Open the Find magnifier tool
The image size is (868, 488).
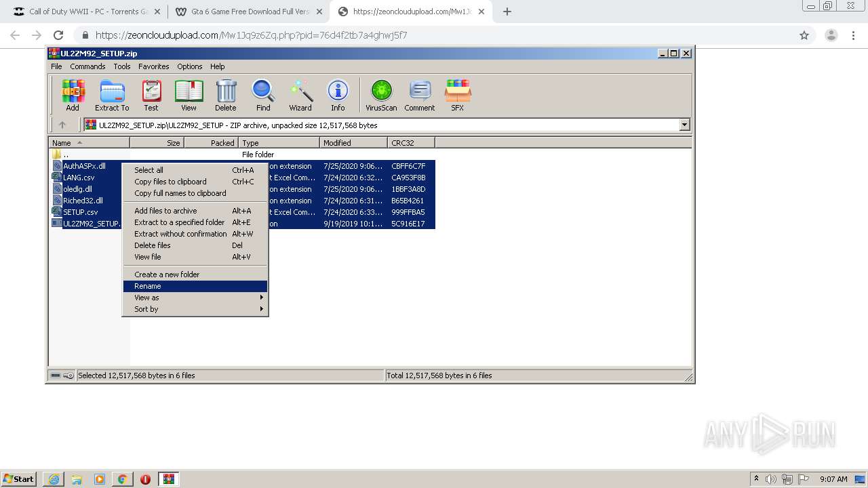pyautogui.click(x=263, y=95)
